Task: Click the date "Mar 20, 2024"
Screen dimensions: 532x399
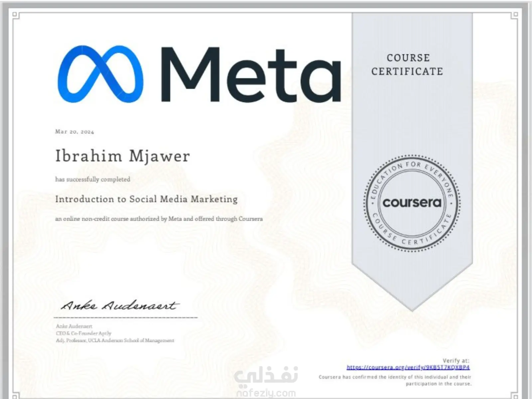Action: pyautogui.click(x=74, y=132)
